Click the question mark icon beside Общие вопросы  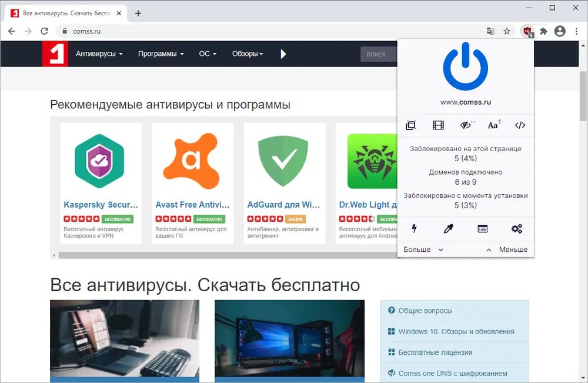(392, 310)
